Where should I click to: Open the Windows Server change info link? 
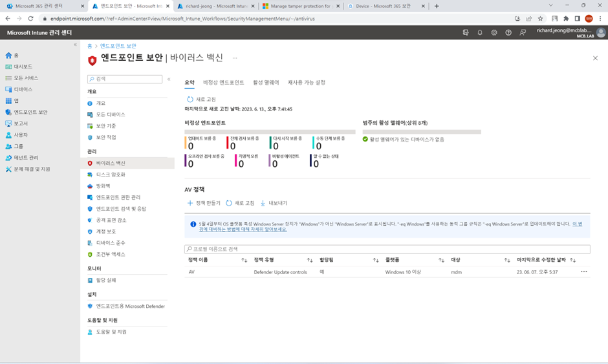tap(577, 224)
